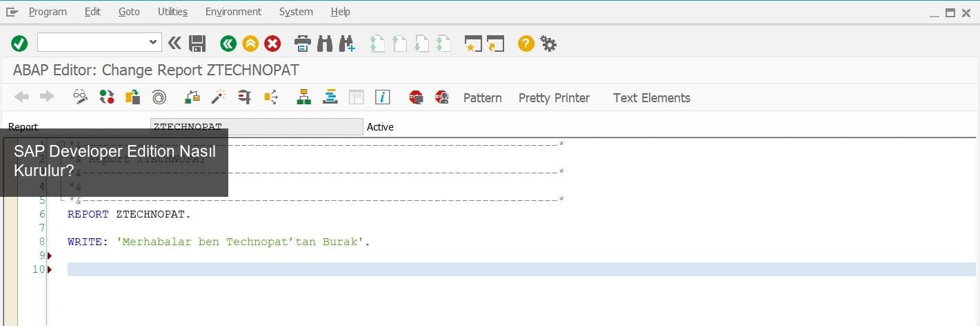Open the Utilities menu
Screen dimensions: 980x326
pos(172,12)
